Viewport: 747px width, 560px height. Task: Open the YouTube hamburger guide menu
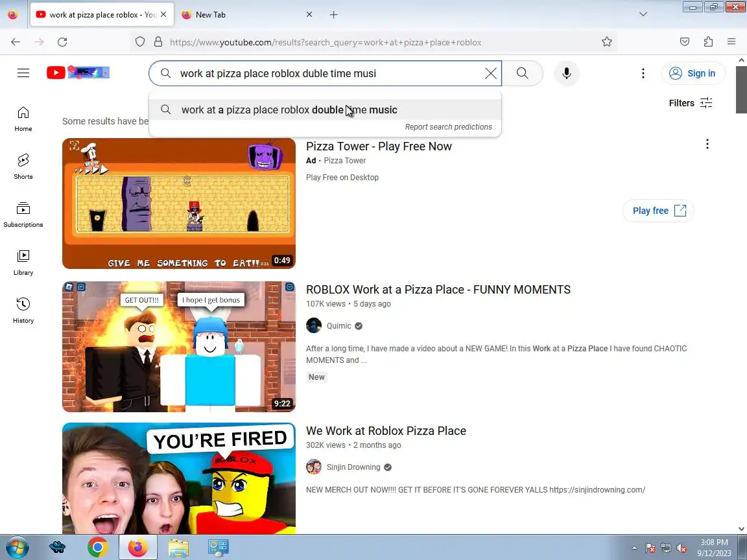coord(23,73)
